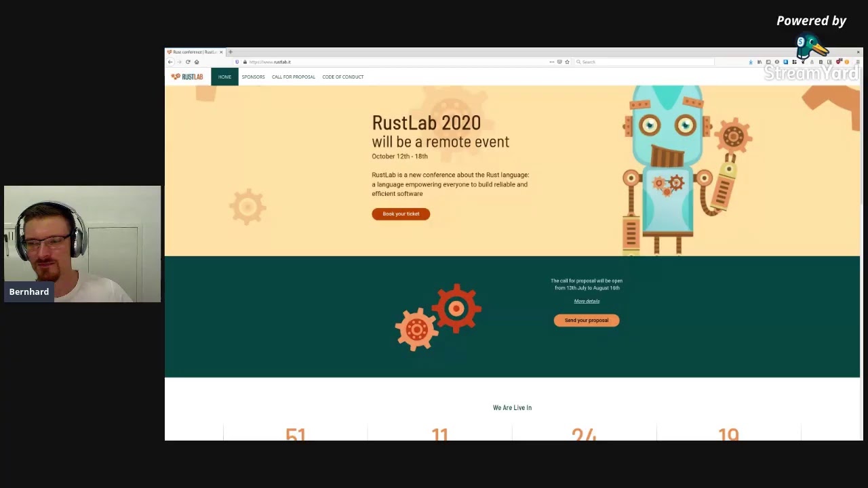Select the Rust conference browser tab
Image resolution: width=868 pixels, height=488 pixels.
pos(195,52)
